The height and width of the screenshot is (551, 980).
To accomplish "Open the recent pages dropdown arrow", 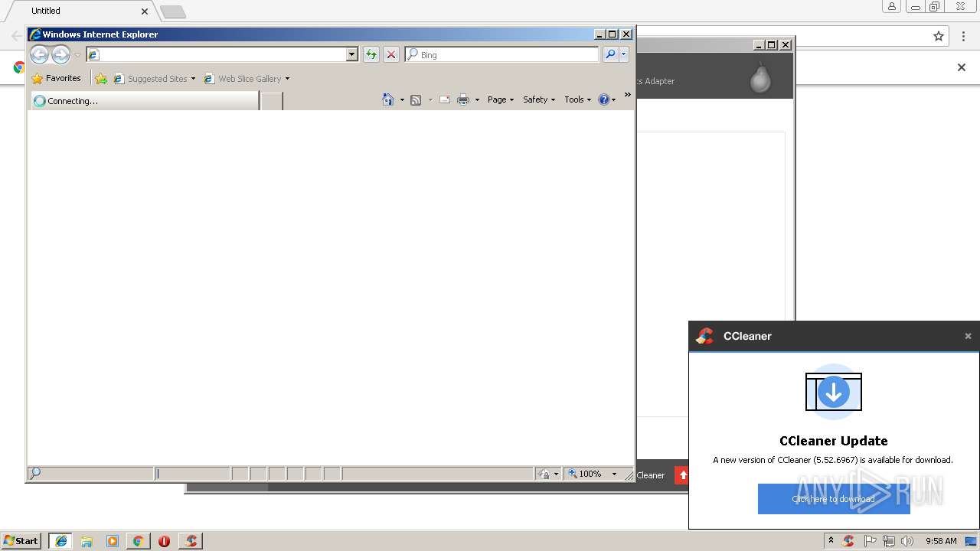I will click(x=77, y=55).
